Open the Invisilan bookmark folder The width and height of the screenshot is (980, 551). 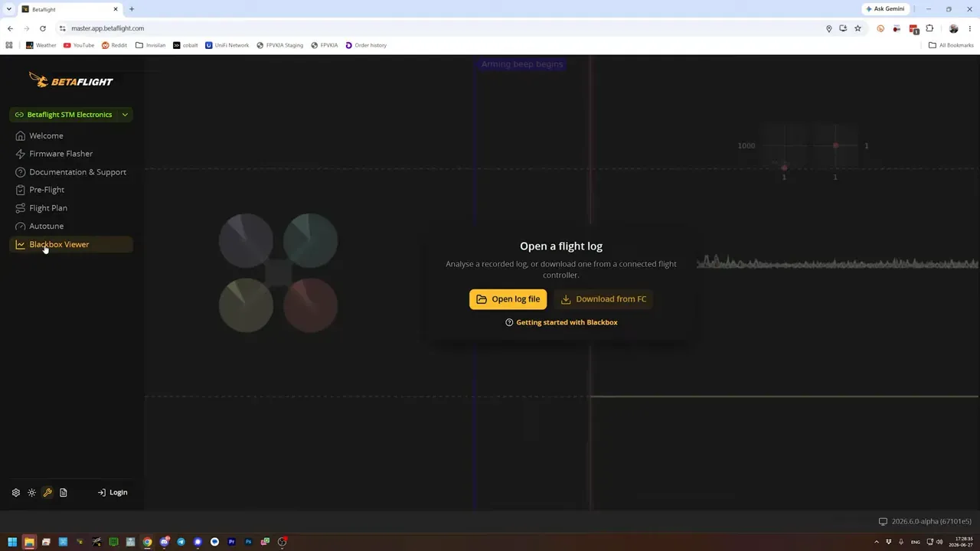pos(150,45)
